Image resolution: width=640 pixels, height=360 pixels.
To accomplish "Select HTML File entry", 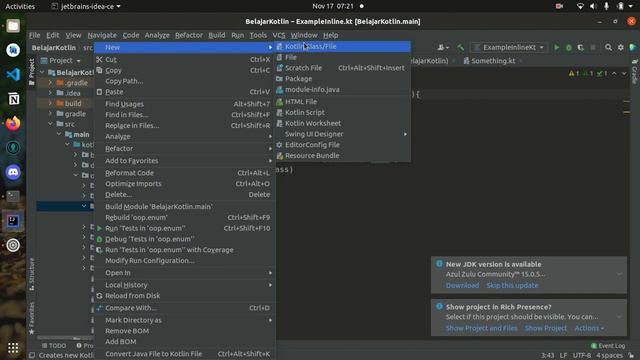I will 343,102.
